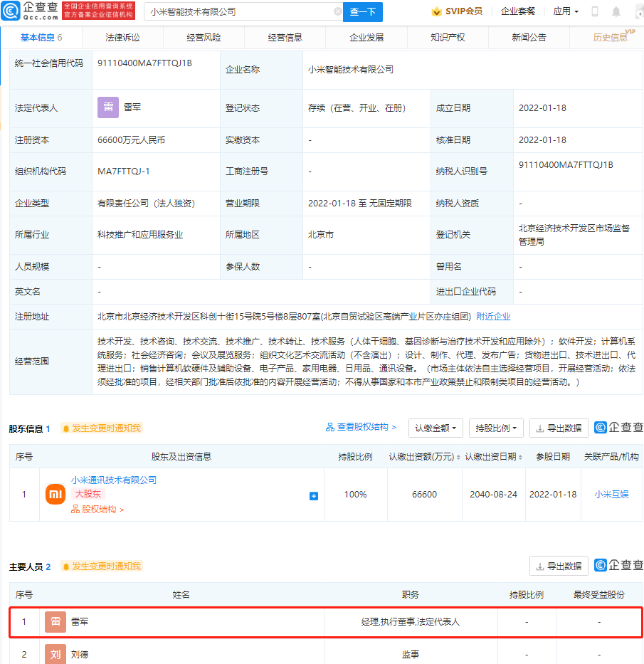Open the 小米通讯技术有限公司 shareholder link

click(x=114, y=480)
